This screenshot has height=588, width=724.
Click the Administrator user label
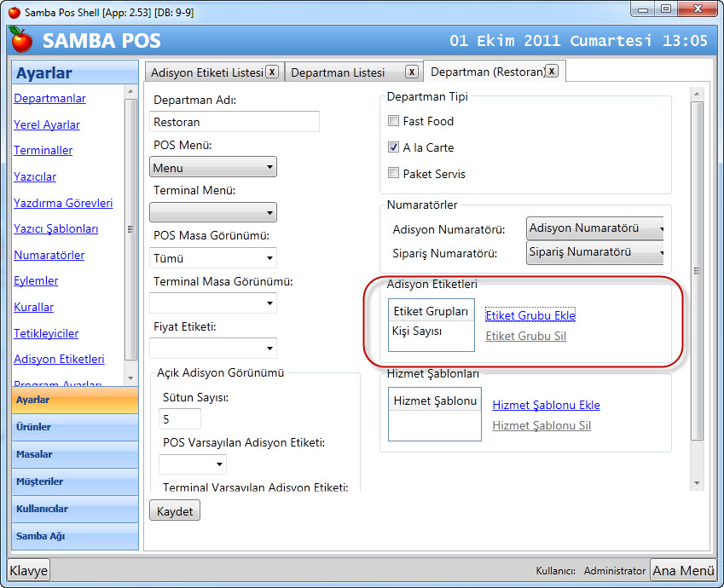(x=614, y=571)
